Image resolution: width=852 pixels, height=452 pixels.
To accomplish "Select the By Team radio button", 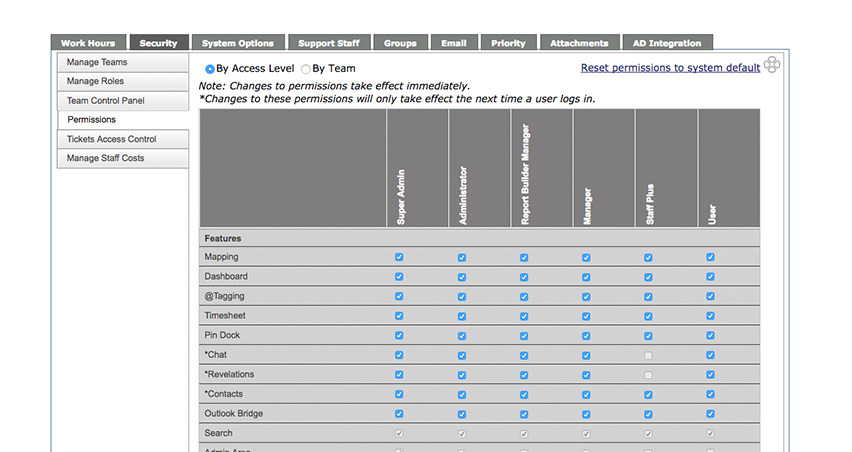I will (306, 69).
